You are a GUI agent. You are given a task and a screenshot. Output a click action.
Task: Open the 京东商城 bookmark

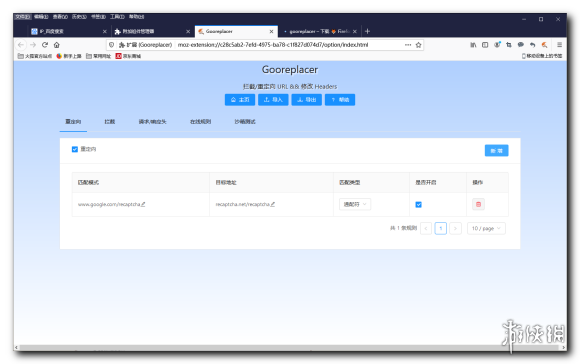128,56
